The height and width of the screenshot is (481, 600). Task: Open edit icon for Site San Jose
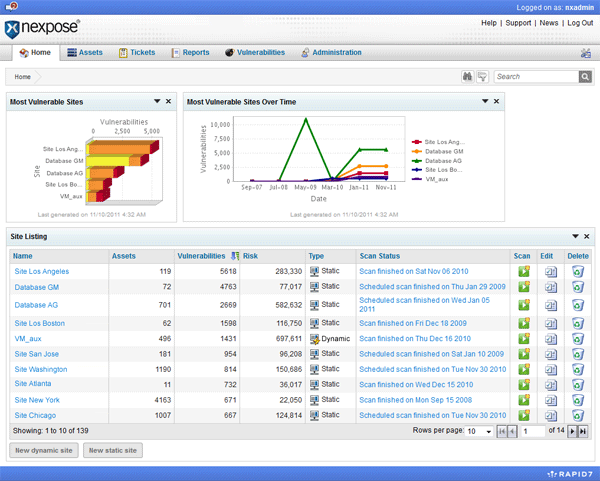551,354
